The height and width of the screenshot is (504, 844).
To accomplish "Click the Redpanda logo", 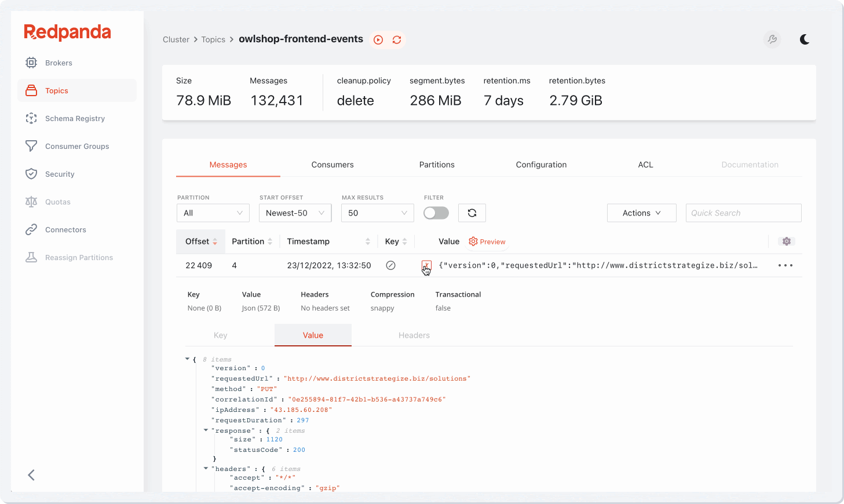I will [x=67, y=32].
